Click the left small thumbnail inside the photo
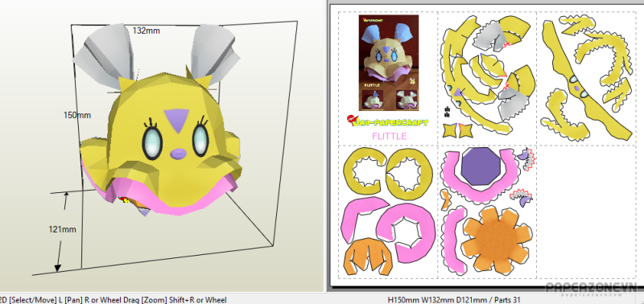 coord(373,100)
